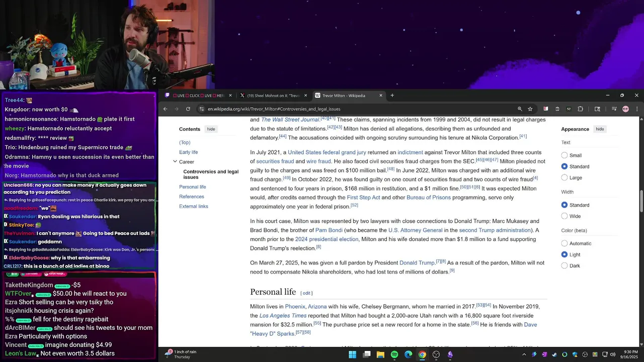Select Wide width option
Screen dimensions: 644x362
tap(565, 216)
